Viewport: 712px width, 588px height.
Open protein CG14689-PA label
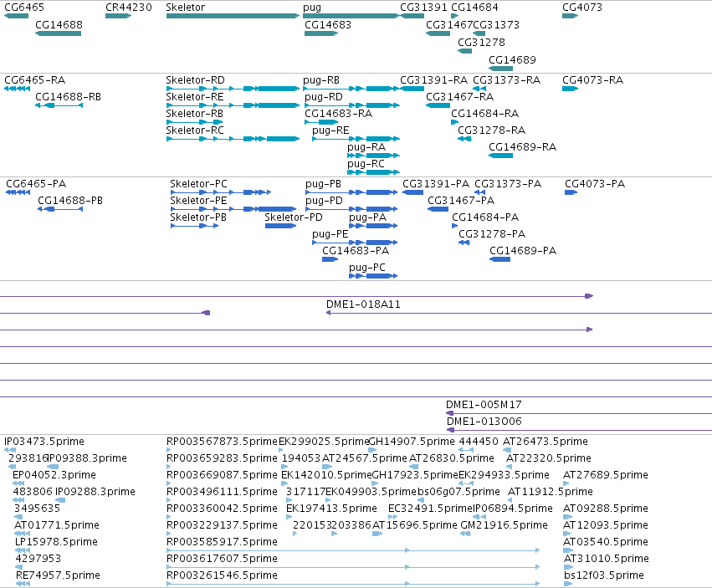[x=523, y=251]
